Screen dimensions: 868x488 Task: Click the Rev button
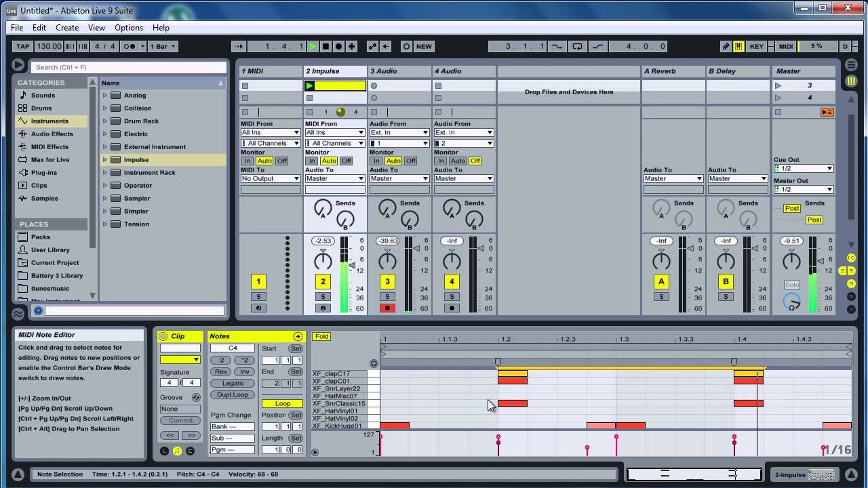221,371
